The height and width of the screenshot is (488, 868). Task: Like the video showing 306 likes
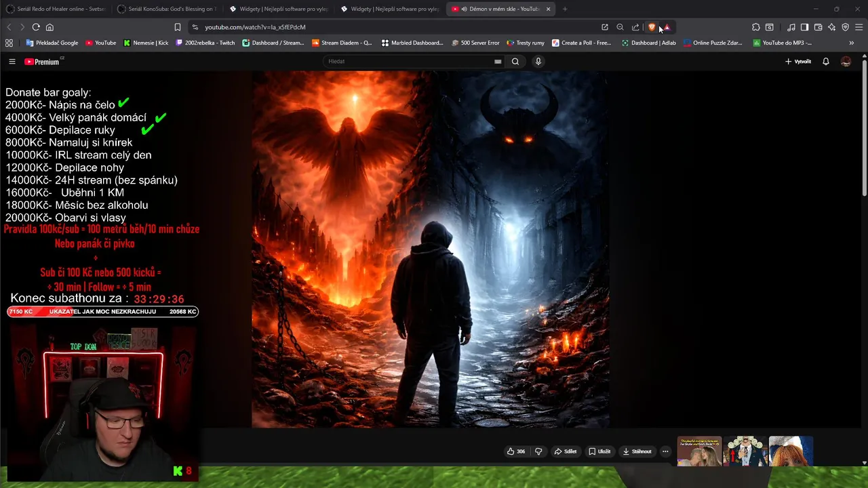point(516,451)
